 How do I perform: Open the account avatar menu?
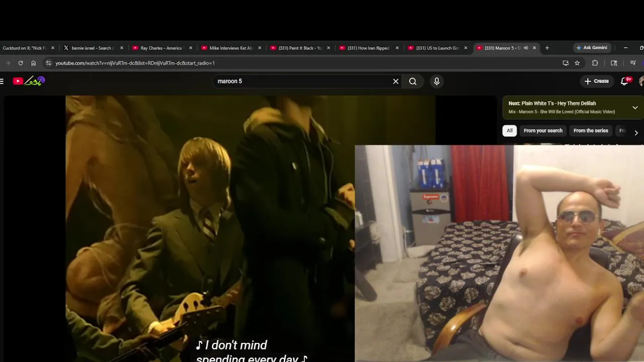(641, 81)
